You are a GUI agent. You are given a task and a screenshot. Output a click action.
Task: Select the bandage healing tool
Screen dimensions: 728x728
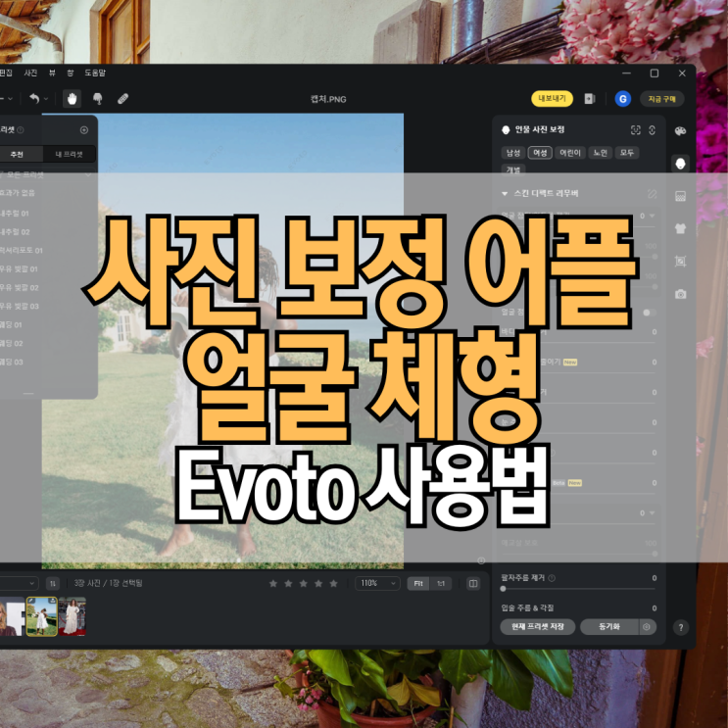[x=122, y=98]
